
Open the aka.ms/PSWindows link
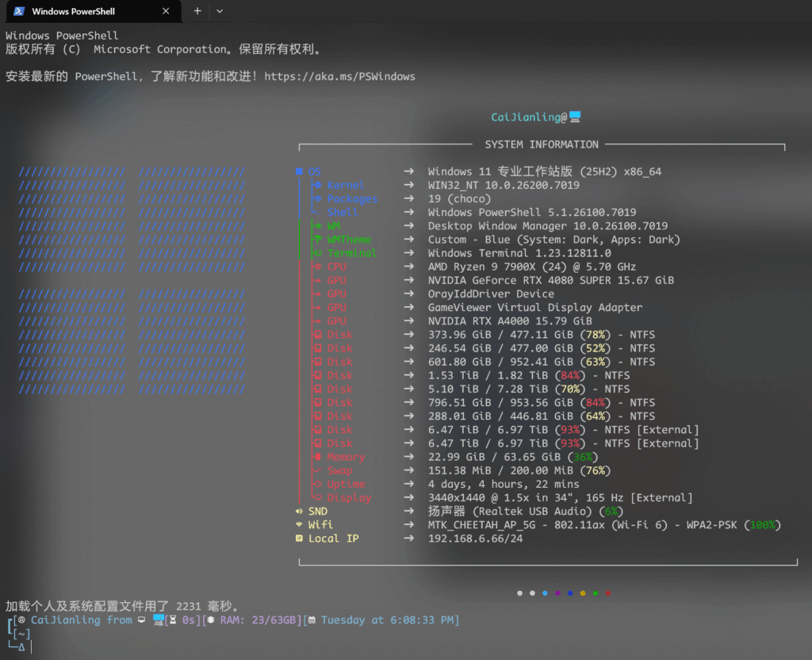pos(339,77)
